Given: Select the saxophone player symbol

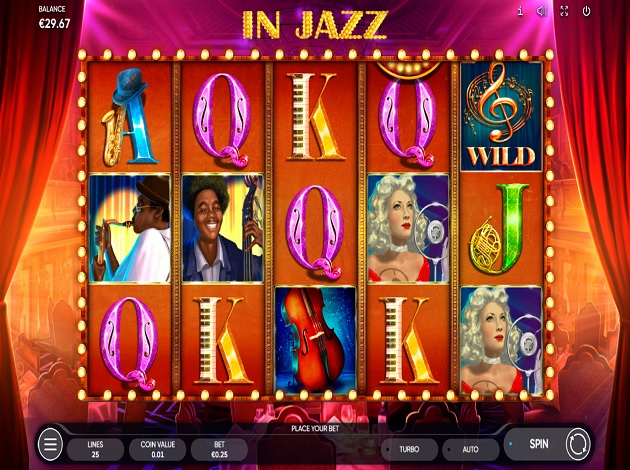Looking at the screenshot, I should click(129, 228).
